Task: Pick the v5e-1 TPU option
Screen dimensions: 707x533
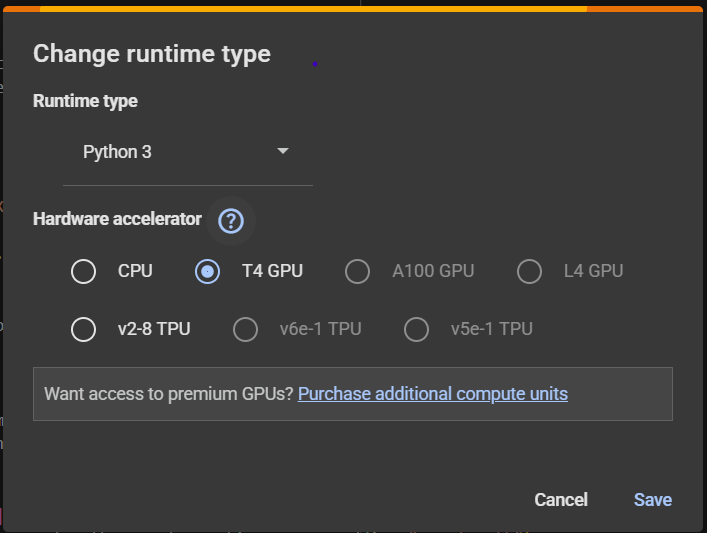Action: point(416,329)
